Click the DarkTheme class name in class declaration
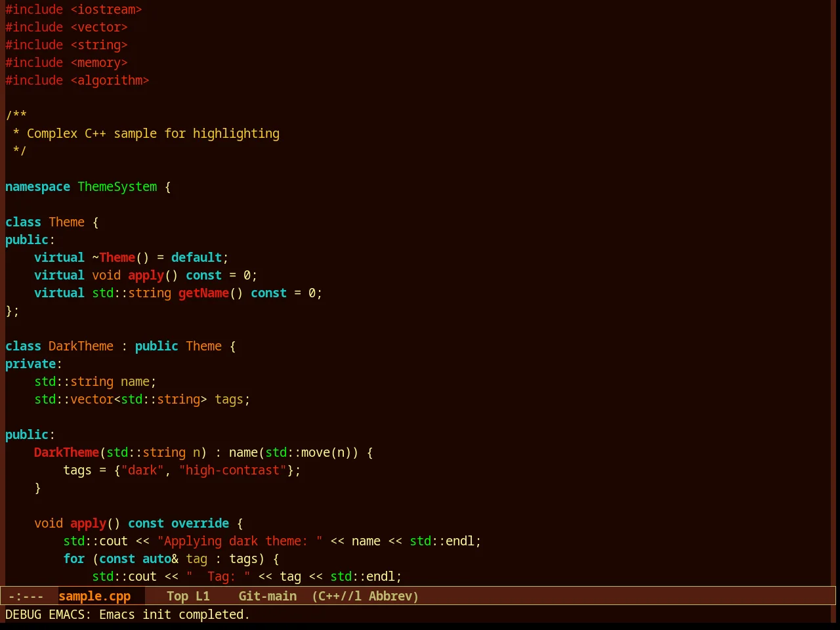This screenshot has width=840, height=630. tap(81, 346)
